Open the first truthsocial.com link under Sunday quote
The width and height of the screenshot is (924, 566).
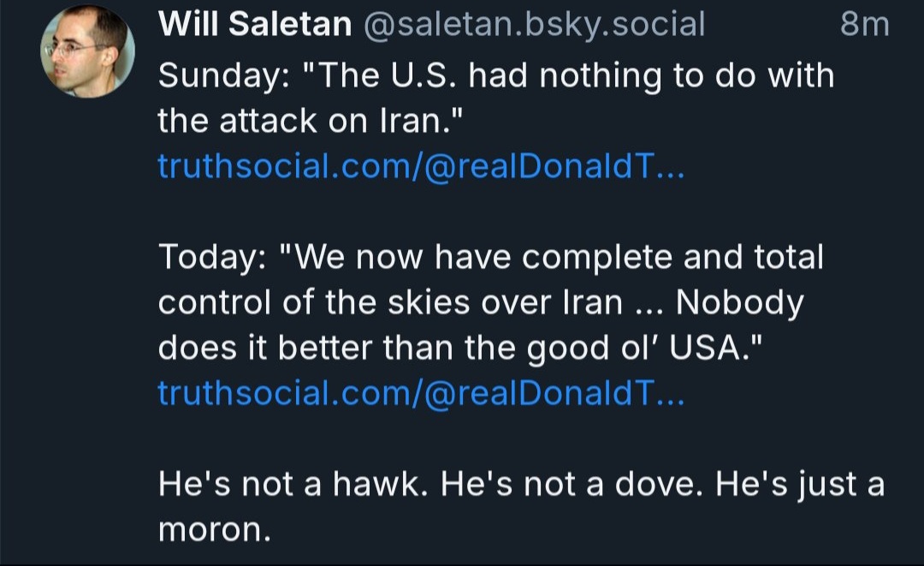tap(421, 165)
